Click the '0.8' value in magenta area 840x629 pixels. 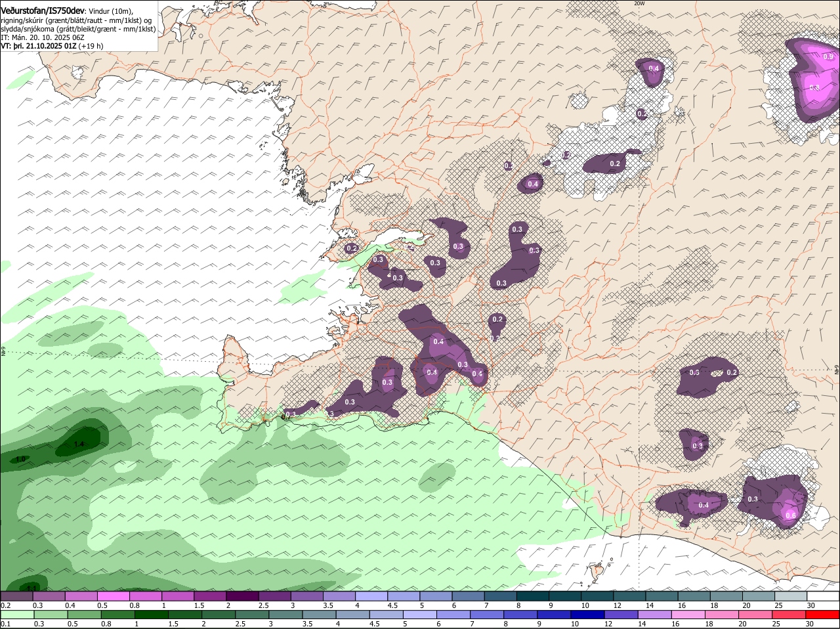point(814,87)
